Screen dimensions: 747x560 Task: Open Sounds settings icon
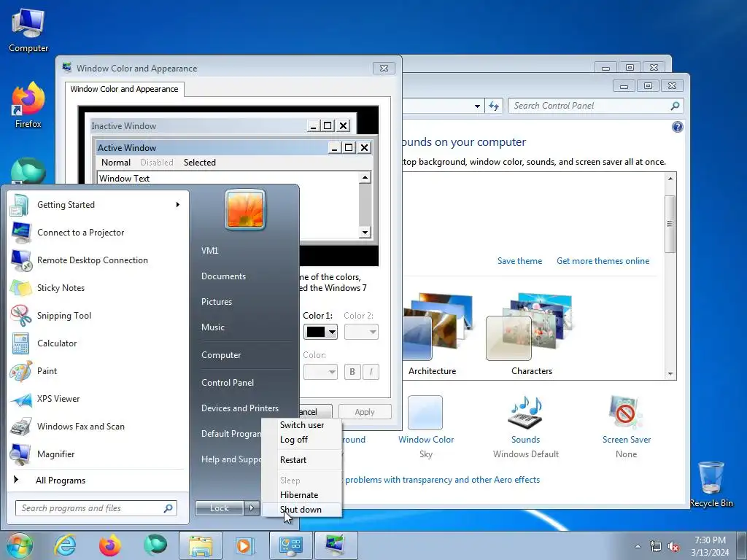pos(525,413)
